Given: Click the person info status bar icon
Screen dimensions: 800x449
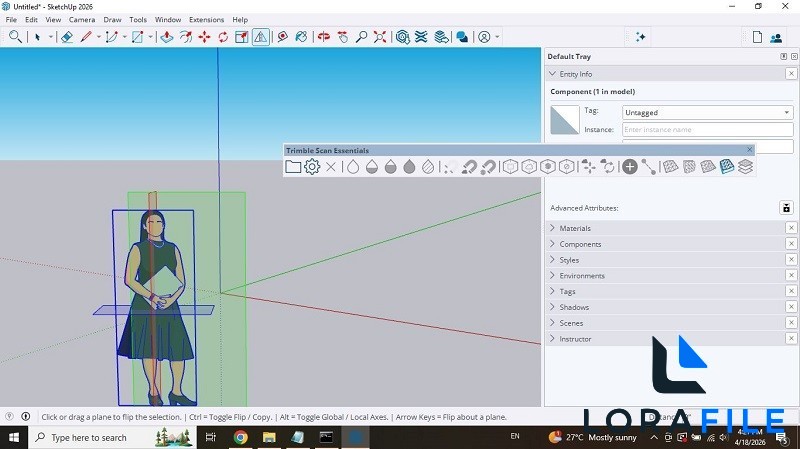Looking at the screenshot, I should pyautogui.click(x=26, y=416).
